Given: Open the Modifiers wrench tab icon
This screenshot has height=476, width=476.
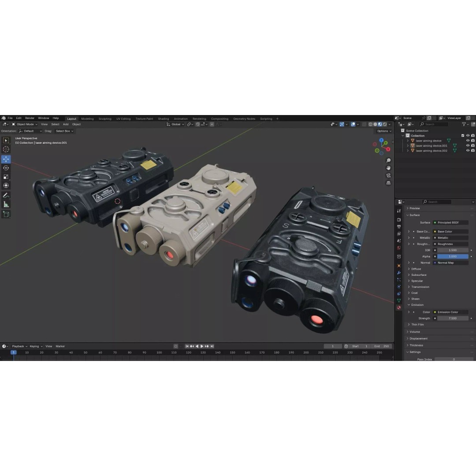Looking at the screenshot, I should point(399,273).
